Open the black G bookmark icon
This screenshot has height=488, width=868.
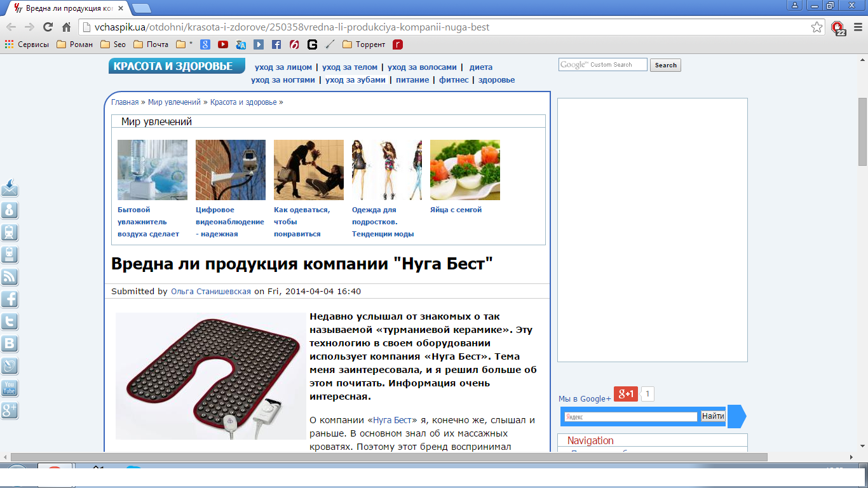[x=312, y=44]
